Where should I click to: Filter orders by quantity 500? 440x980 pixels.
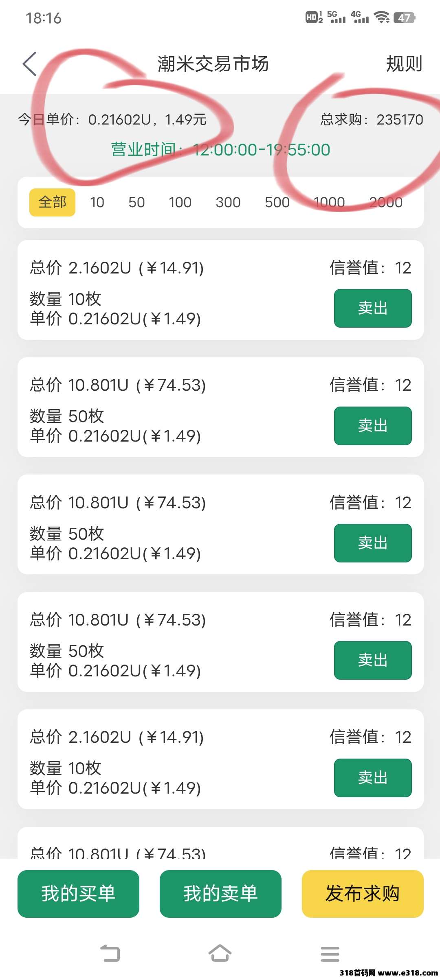coord(277,202)
